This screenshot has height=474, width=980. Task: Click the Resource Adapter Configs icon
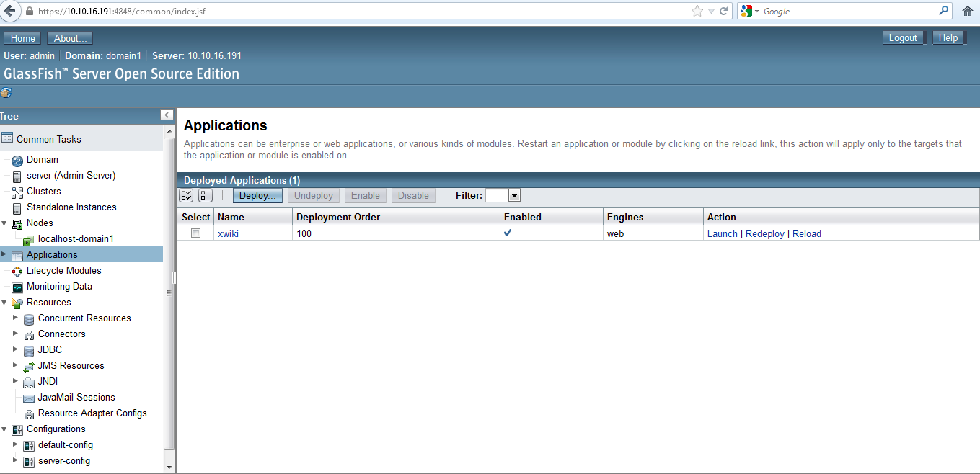pyautogui.click(x=29, y=413)
